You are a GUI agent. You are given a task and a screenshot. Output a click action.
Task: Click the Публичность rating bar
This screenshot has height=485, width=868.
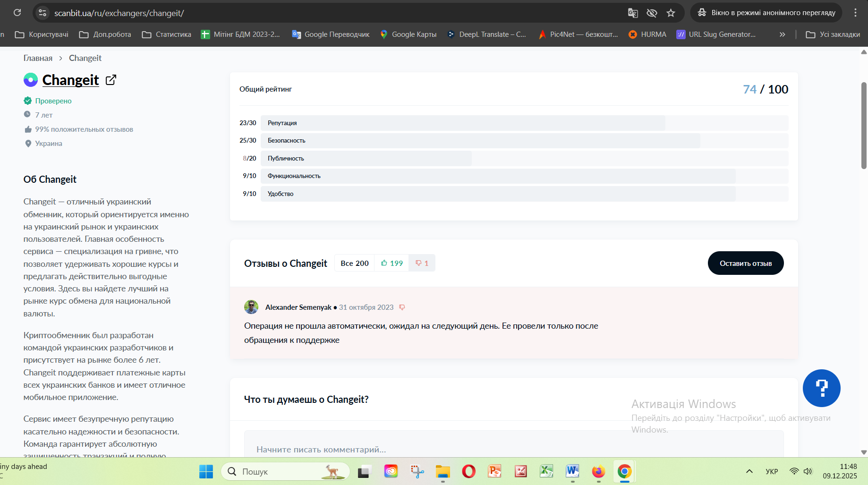click(524, 158)
